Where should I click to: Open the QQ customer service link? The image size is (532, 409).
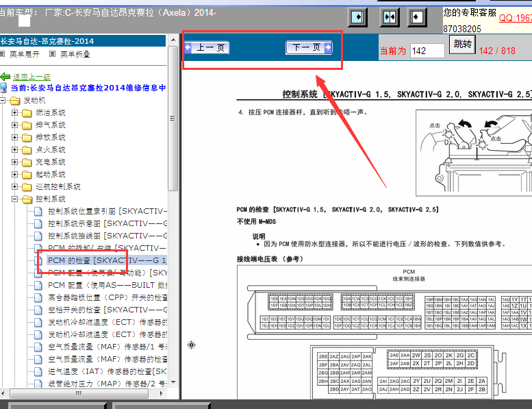[515, 18]
